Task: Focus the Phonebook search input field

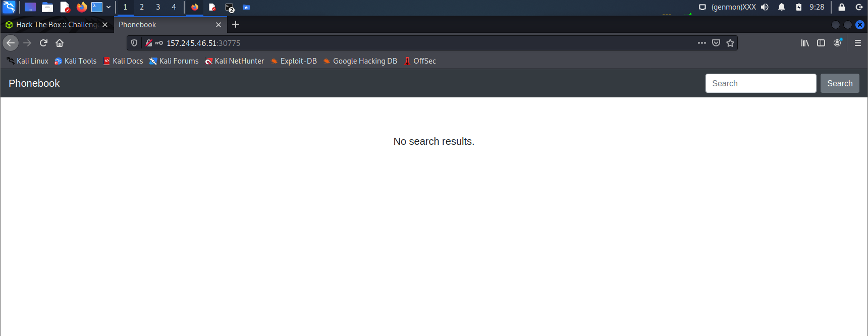Action: (761, 83)
